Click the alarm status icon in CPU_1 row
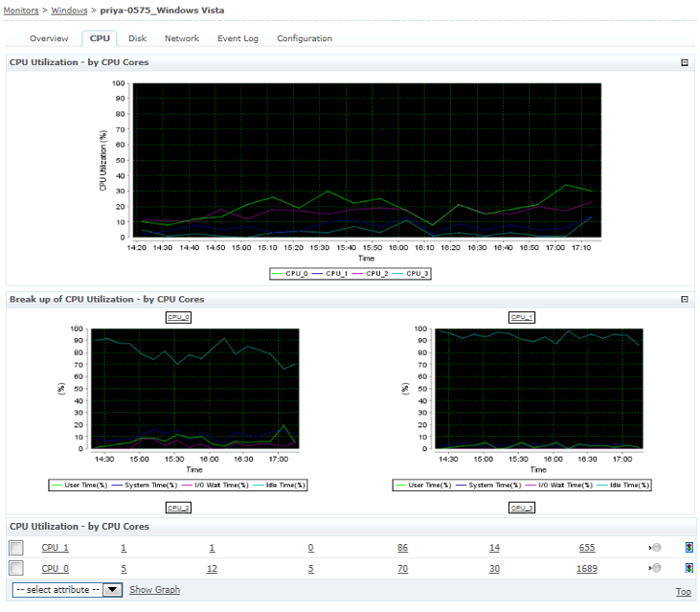Screen dimensions: 700x612 655,548
